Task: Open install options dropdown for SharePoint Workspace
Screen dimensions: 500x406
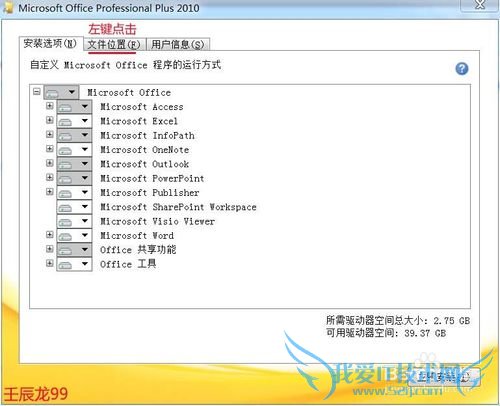Action: 74,207
